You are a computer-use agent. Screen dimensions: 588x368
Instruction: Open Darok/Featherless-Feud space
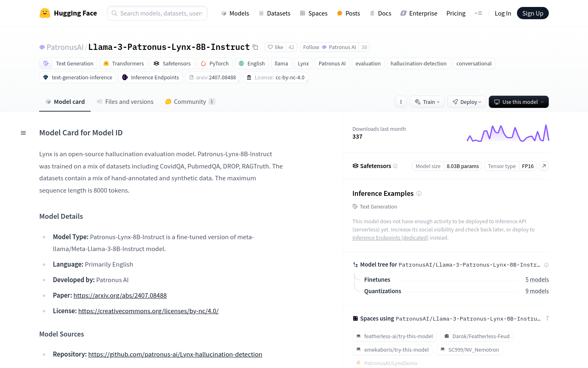pos(477,336)
